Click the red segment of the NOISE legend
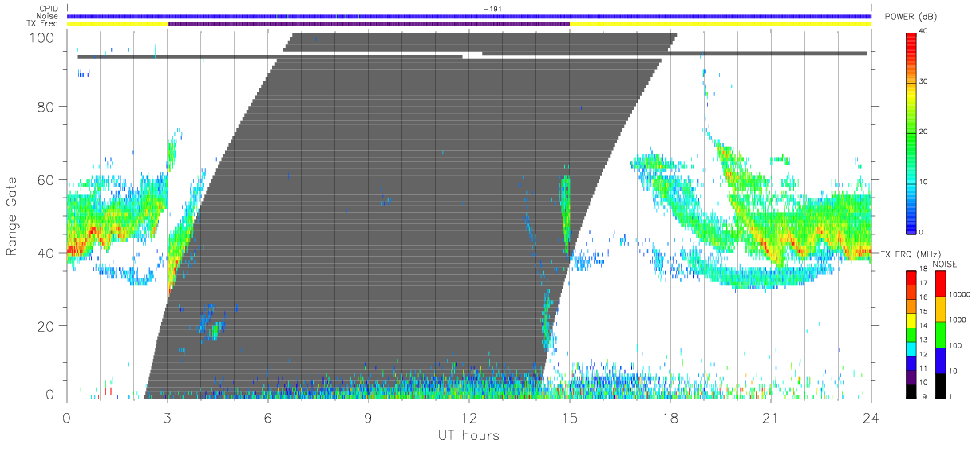 [x=940, y=284]
